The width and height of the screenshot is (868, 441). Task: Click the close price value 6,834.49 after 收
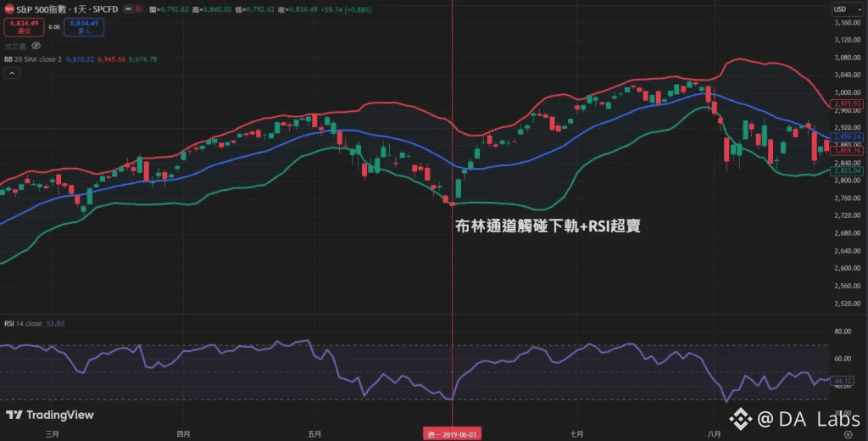[x=303, y=9]
